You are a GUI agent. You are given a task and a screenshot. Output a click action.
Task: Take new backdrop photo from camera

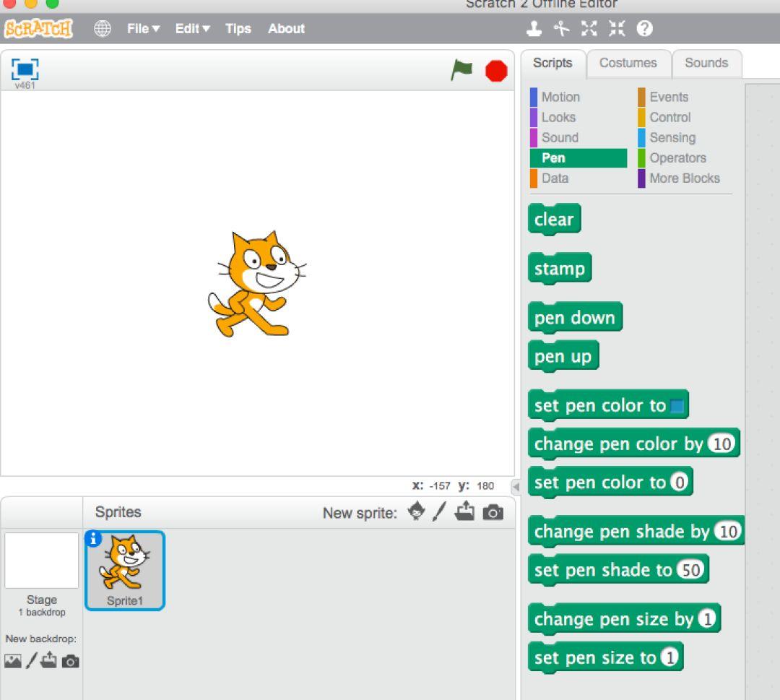pyautogui.click(x=70, y=661)
